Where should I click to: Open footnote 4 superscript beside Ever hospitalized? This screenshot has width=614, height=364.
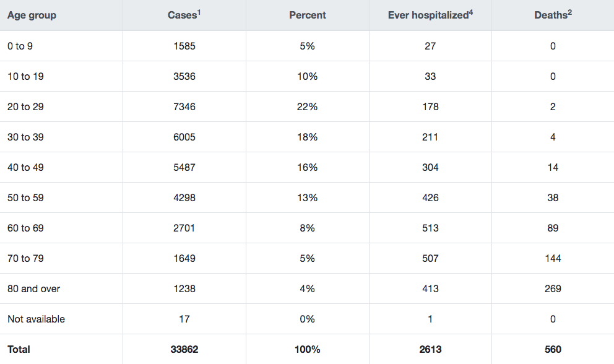click(471, 12)
